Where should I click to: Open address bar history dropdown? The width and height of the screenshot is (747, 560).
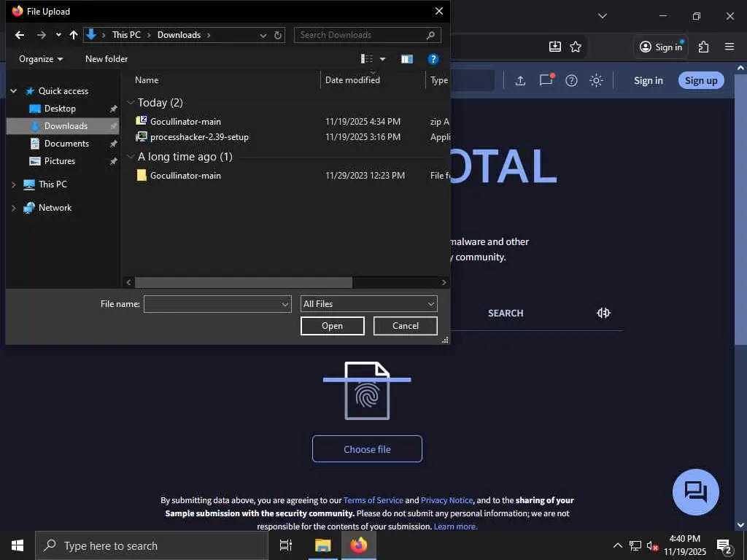263,35
